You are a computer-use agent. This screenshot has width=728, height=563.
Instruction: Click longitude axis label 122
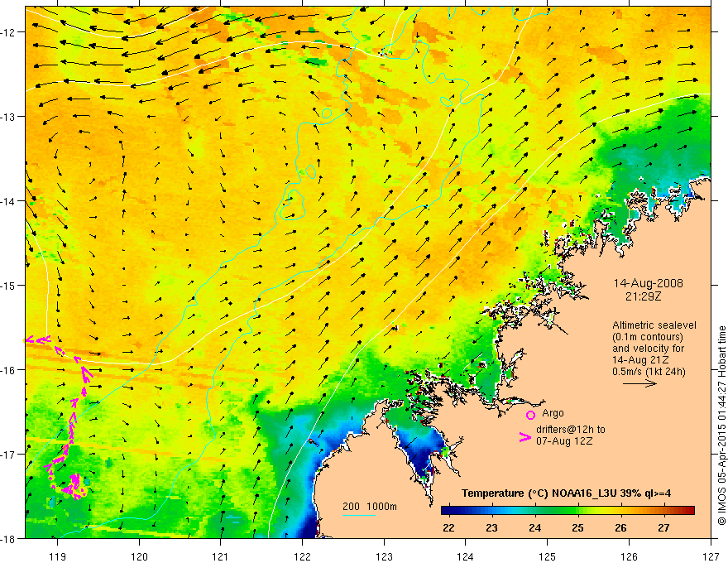tap(302, 556)
